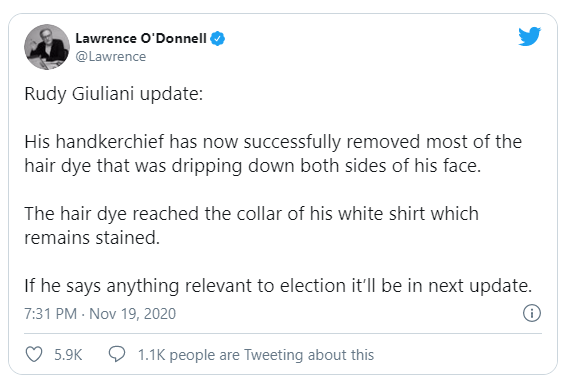Click the 'hair dye that was dripping' line

pos(253,166)
